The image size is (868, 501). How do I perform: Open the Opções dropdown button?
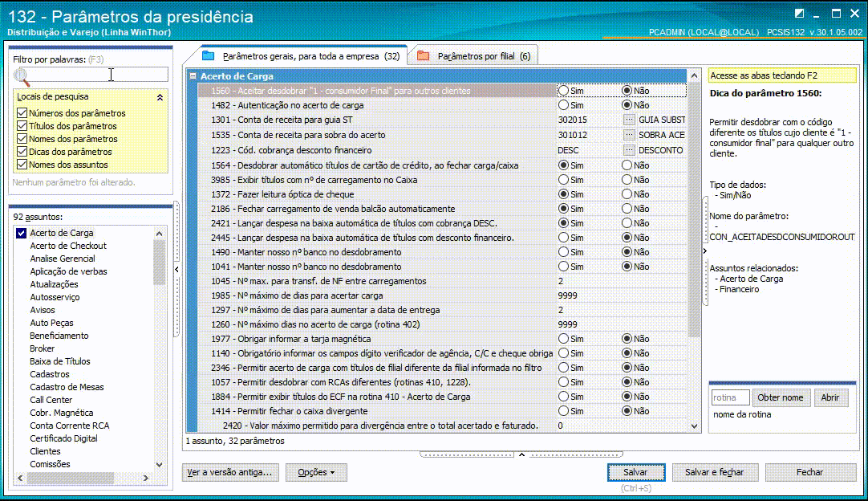(316, 472)
